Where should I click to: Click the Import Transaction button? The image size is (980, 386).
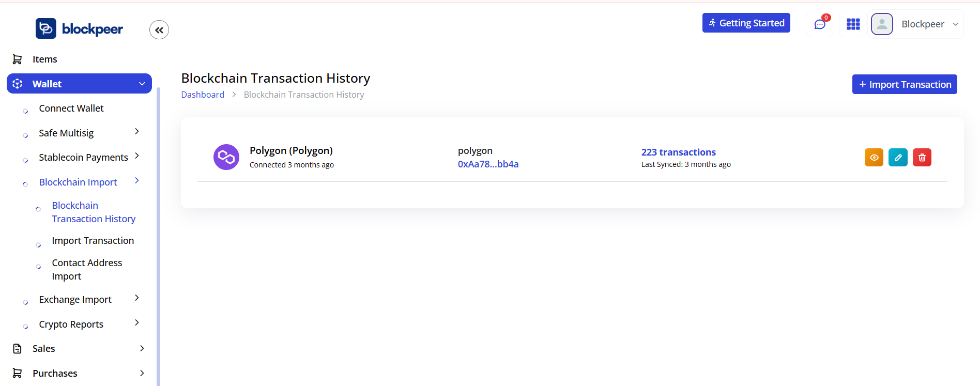pyautogui.click(x=905, y=84)
